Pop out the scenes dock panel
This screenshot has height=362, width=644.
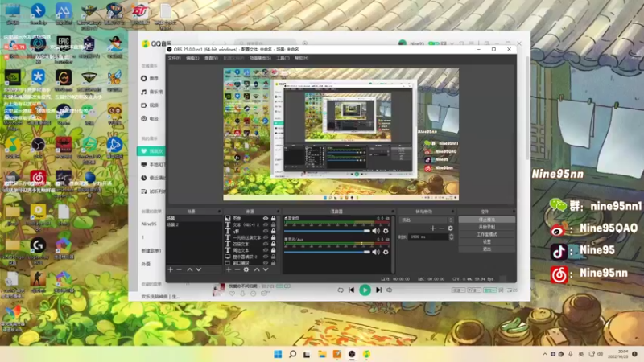click(x=219, y=212)
